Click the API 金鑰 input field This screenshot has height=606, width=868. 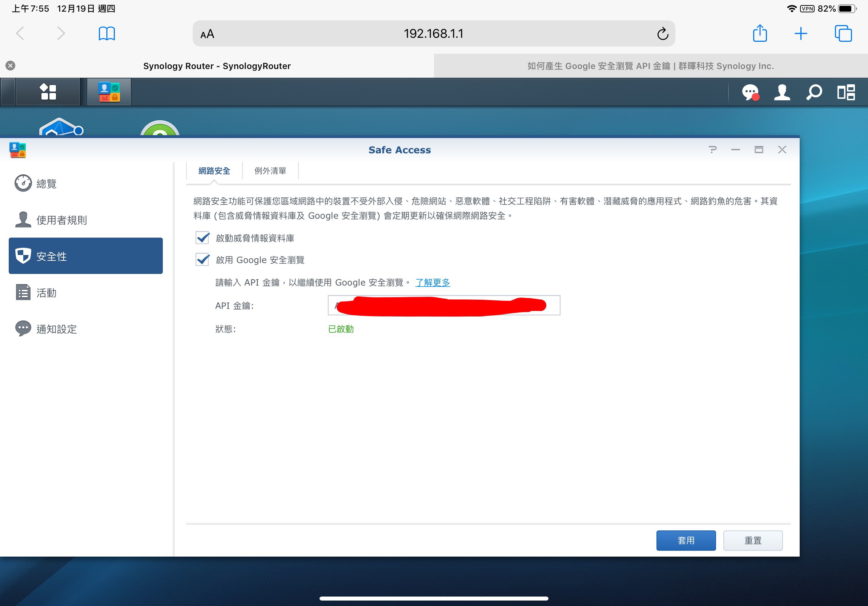coord(444,305)
